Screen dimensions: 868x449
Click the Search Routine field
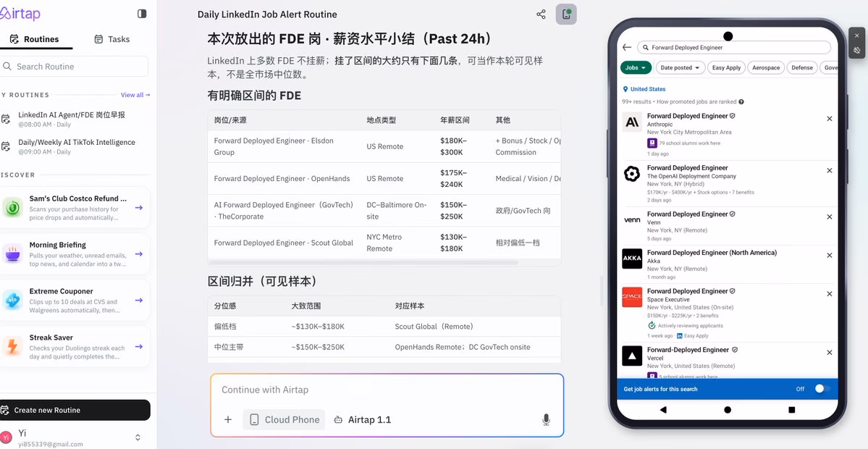click(x=74, y=67)
